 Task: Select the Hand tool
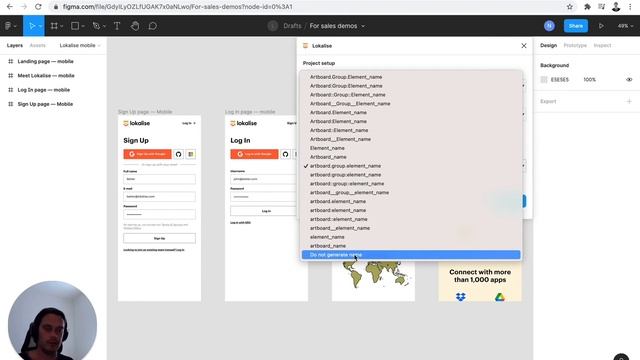pyautogui.click(x=135, y=26)
